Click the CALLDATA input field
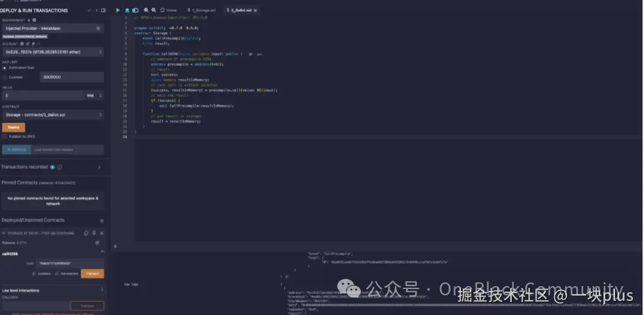This screenshot has width=644, height=315. click(x=36, y=306)
